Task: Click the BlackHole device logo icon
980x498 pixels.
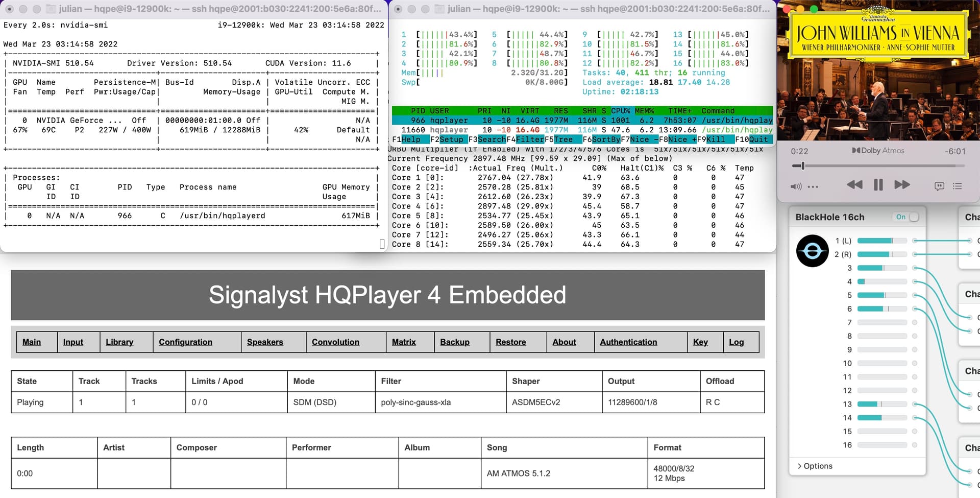Action: [x=812, y=251]
